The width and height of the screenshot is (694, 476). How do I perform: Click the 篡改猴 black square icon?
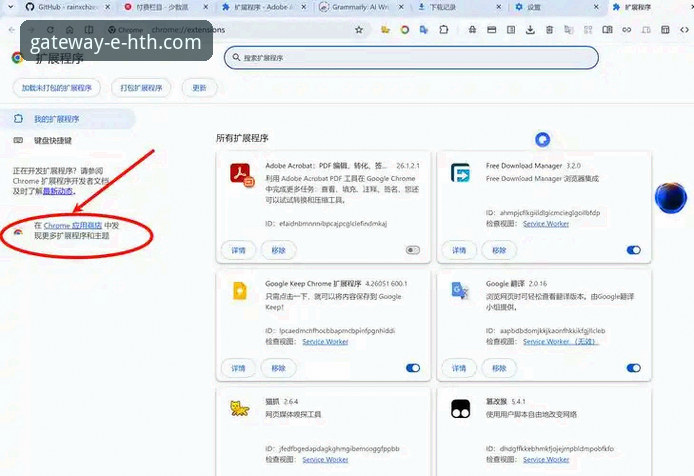tap(460, 408)
